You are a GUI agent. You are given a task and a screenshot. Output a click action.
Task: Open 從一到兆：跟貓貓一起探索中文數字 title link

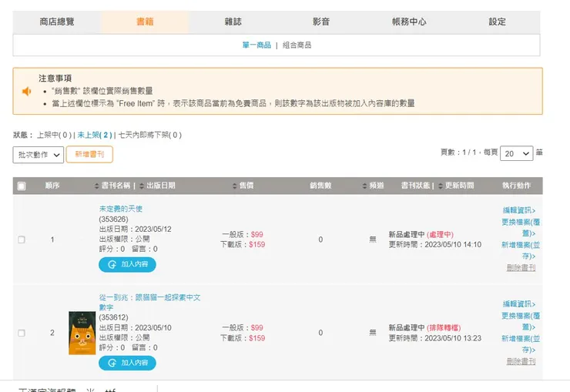[149, 302]
